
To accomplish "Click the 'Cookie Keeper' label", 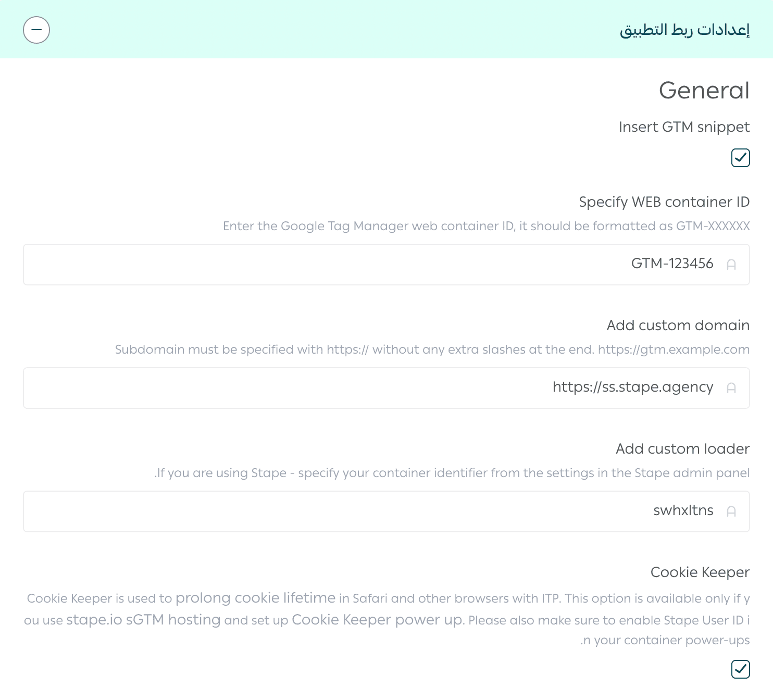I will point(700,572).
